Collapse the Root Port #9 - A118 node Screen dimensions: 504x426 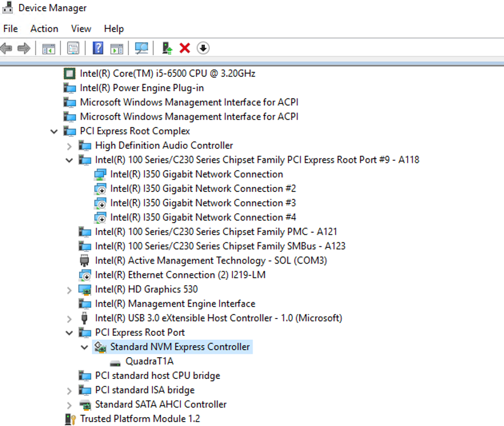click(69, 160)
